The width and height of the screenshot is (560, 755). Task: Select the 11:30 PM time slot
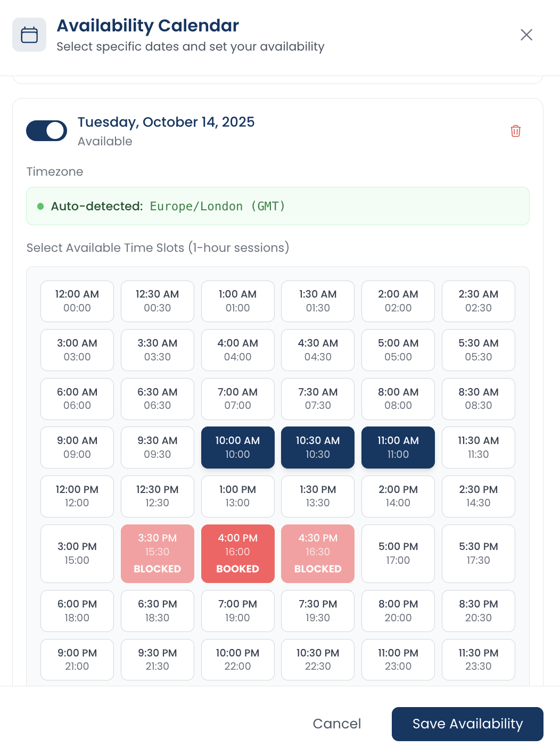478,659
